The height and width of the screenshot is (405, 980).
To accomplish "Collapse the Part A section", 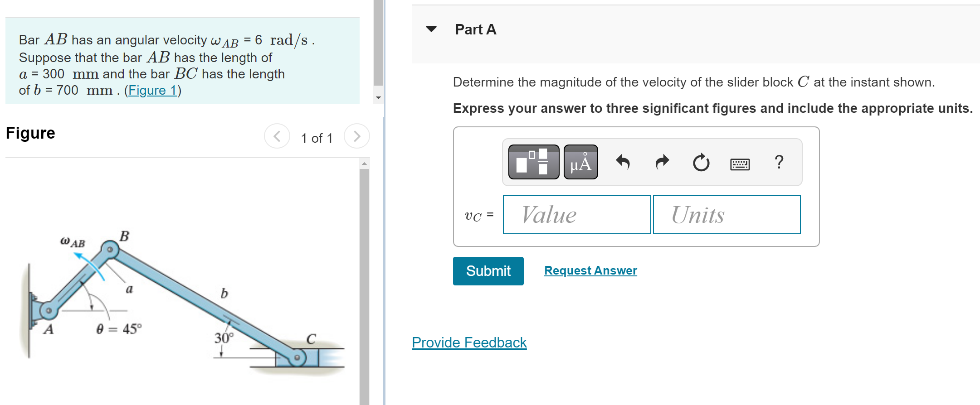I will [x=430, y=29].
